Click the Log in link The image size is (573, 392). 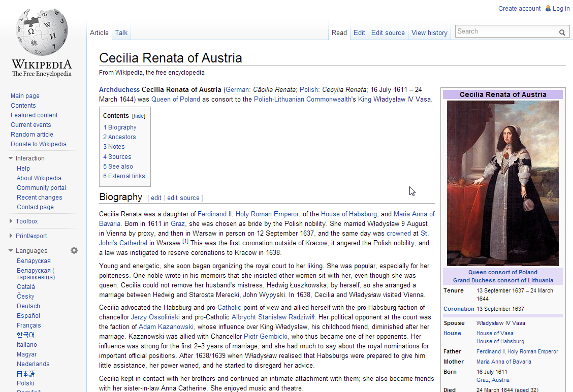pos(561,9)
